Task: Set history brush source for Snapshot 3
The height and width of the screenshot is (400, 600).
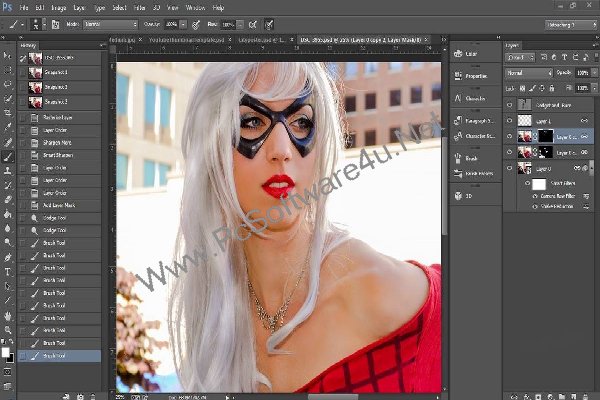Action: coord(23,102)
